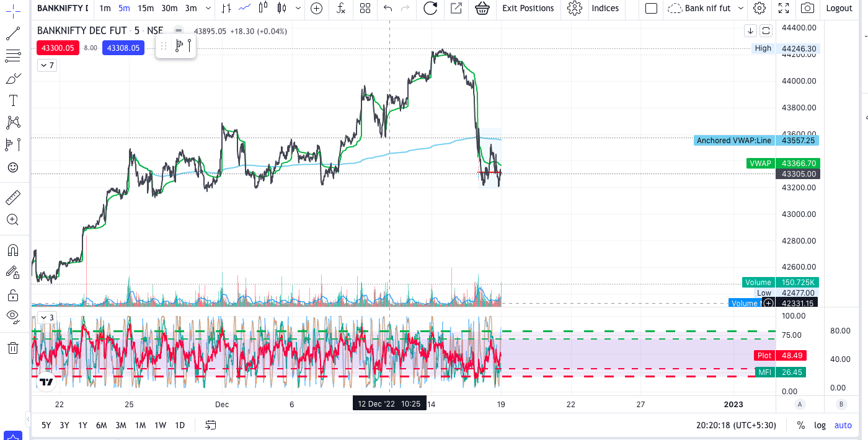Collapse the 3 indicators legend in lower pane

pyautogui.click(x=47, y=317)
